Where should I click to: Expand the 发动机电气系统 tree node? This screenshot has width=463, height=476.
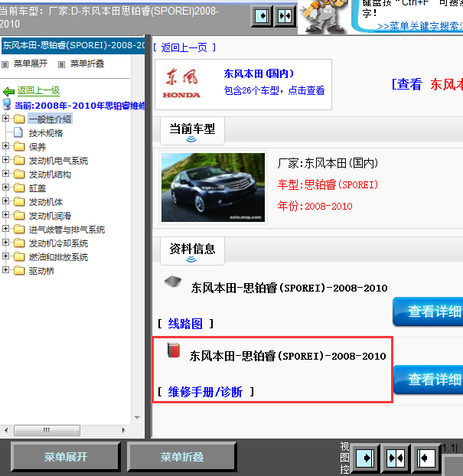(x=5, y=159)
